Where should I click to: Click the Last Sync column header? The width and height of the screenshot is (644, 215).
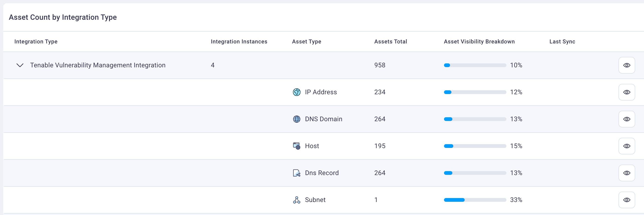pyautogui.click(x=562, y=42)
